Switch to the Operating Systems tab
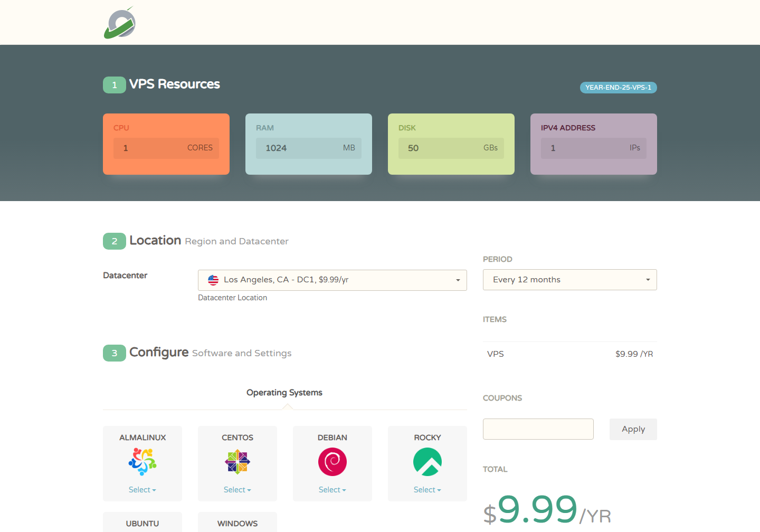 (284, 393)
